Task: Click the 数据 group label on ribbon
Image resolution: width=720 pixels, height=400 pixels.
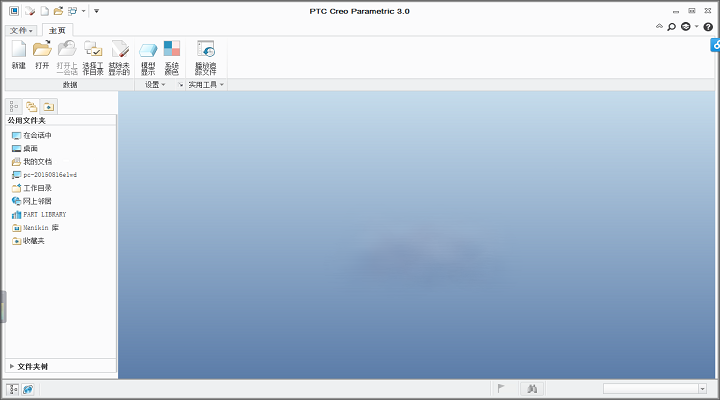Action: 70,85
